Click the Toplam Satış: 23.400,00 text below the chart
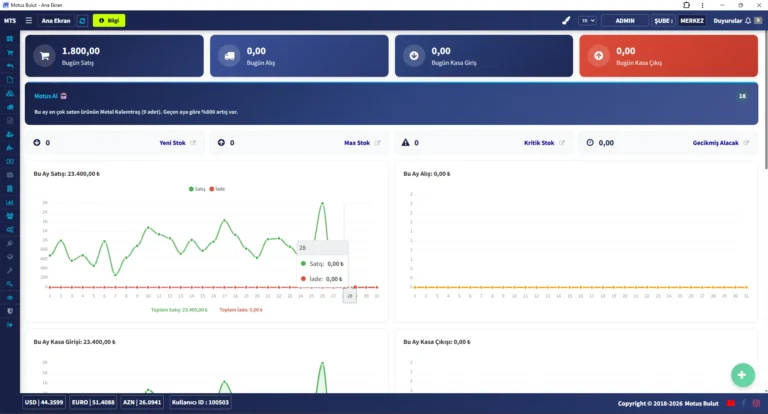The image size is (768, 414). click(x=179, y=310)
